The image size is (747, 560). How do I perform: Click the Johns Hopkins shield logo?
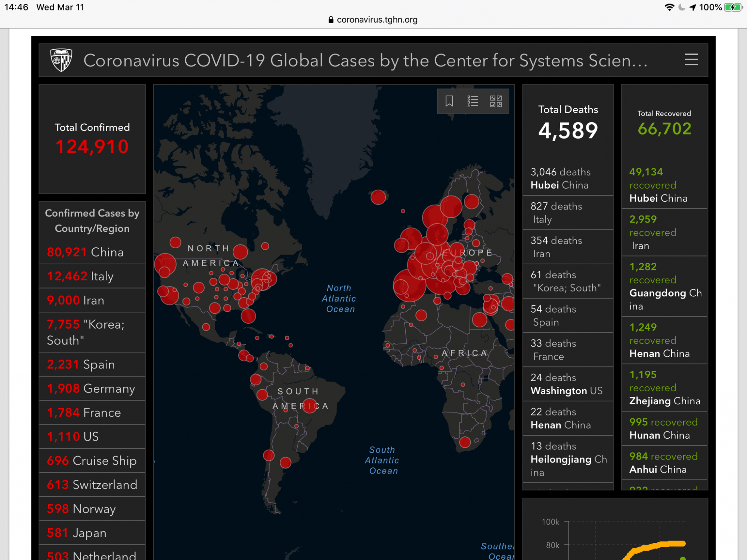point(61,60)
